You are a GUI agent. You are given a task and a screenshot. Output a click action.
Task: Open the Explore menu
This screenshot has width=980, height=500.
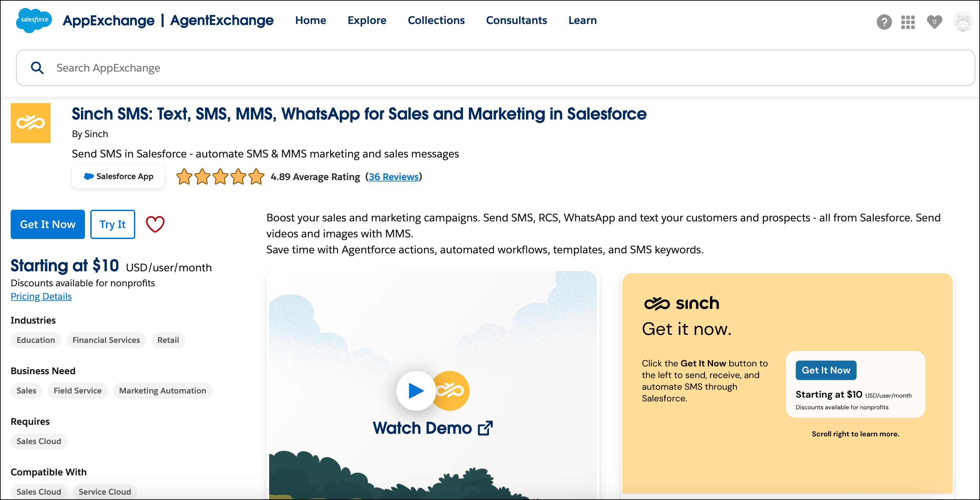367,20
